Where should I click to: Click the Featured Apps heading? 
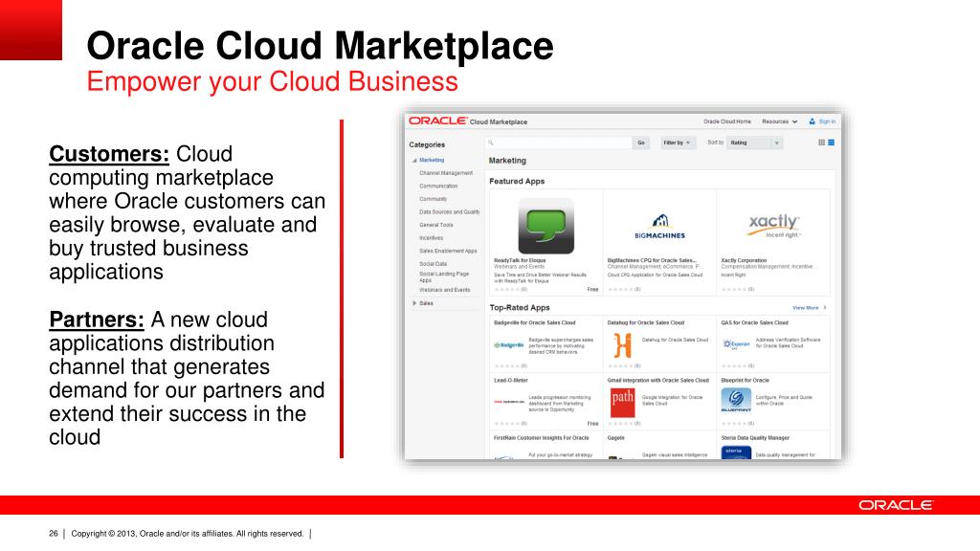[x=517, y=181]
